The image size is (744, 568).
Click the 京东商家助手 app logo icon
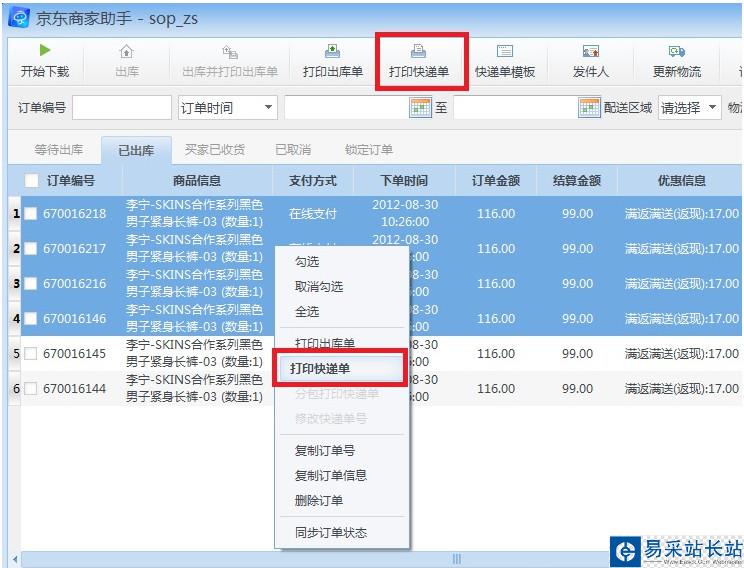(x=19, y=19)
